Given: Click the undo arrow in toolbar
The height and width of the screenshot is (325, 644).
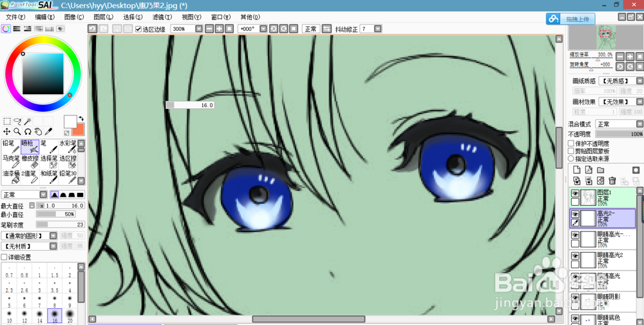Looking at the screenshot, I should click(93, 29).
